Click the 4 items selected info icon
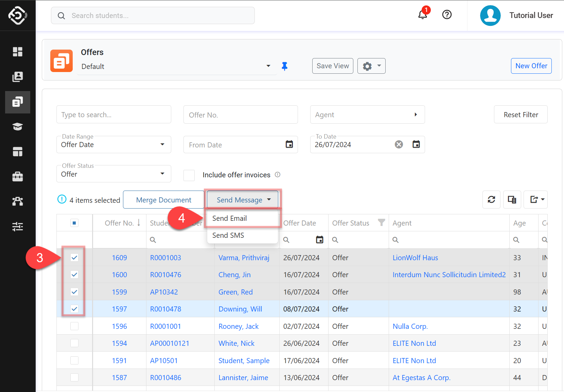Screen dimensions: 564x392 click(x=62, y=199)
